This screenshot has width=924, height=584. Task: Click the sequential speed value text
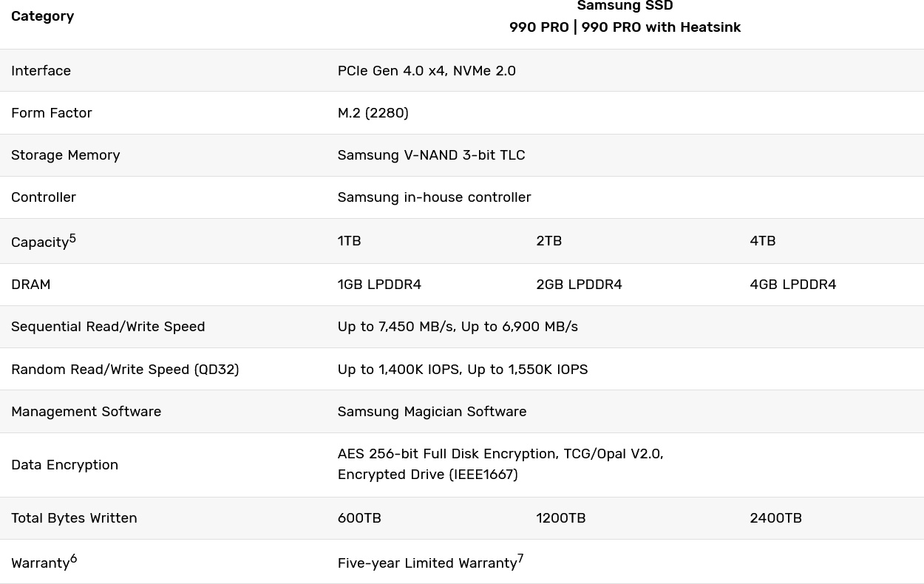click(x=458, y=327)
